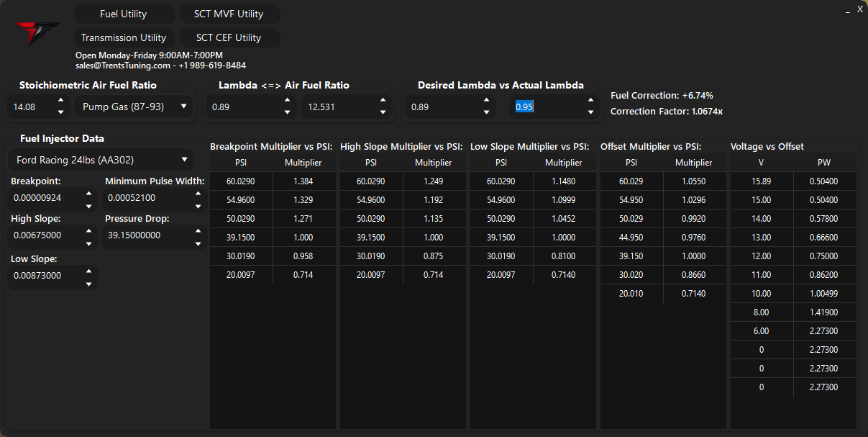Image resolution: width=868 pixels, height=437 pixels.
Task: Decrease the Breakpoint value
Action: tap(89, 205)
